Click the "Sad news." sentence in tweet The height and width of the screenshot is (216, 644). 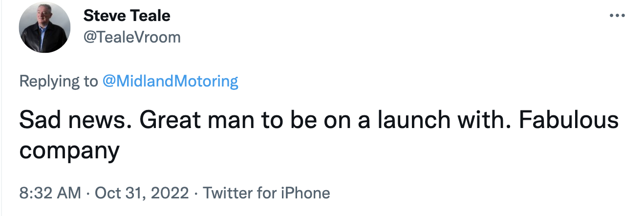click(x=74, y=121)
